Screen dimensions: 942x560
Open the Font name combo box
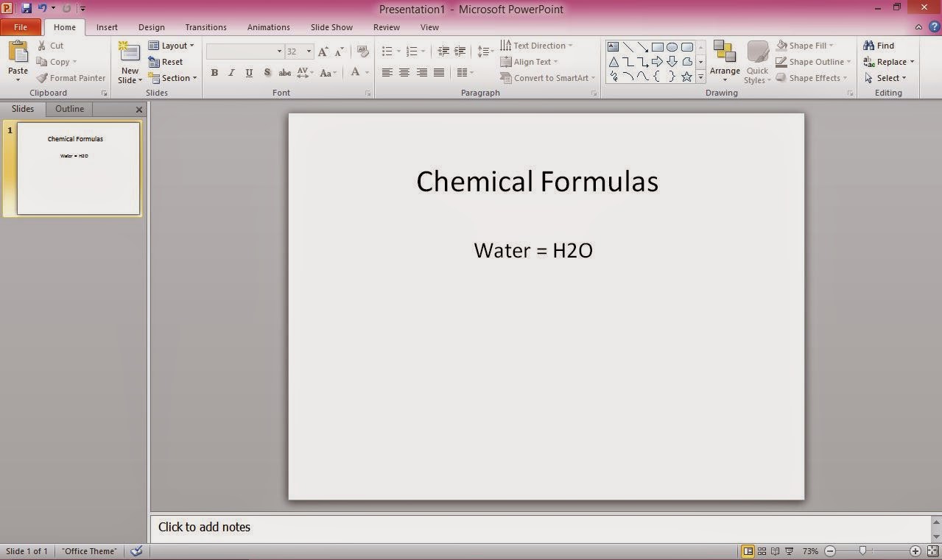coord(245,52)
